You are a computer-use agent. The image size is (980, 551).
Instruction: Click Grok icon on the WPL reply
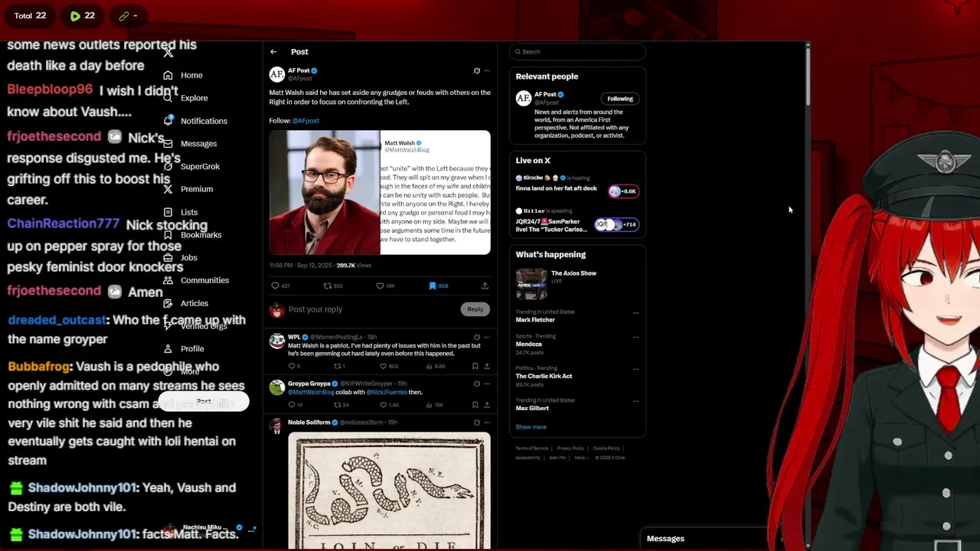(x=477, y=337)
